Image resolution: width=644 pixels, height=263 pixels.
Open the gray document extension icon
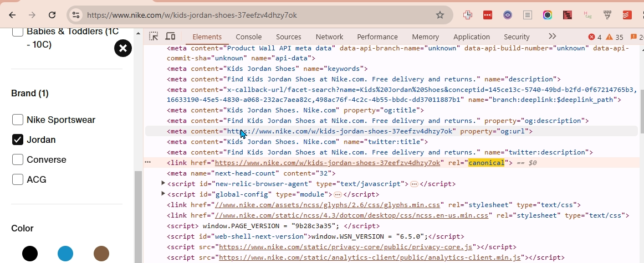point(528,15)
